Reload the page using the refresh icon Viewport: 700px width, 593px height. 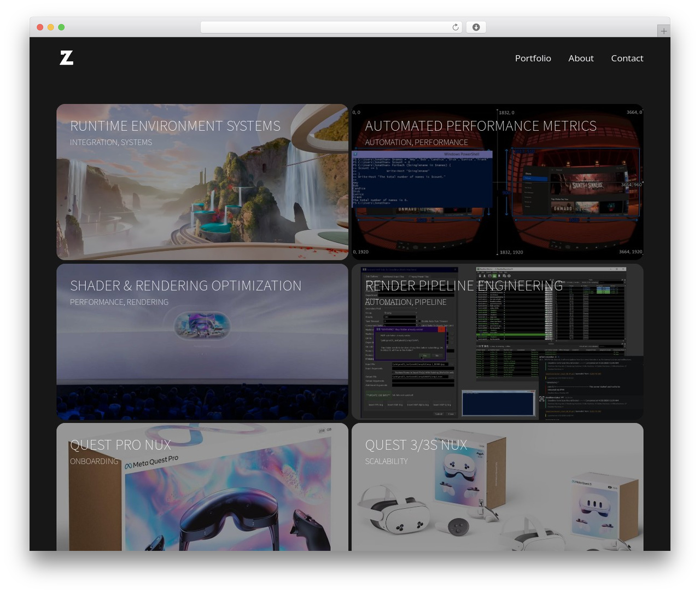click(x=456, y=27)
